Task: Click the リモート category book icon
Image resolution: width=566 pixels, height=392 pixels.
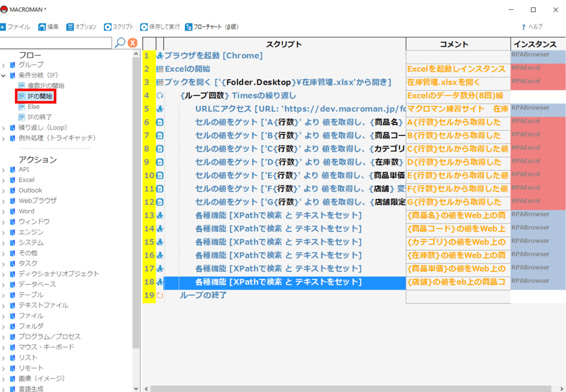Action: point(12,368)
